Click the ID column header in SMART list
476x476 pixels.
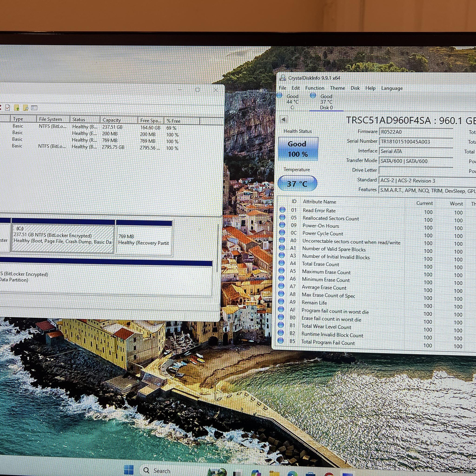click(294, 201)
